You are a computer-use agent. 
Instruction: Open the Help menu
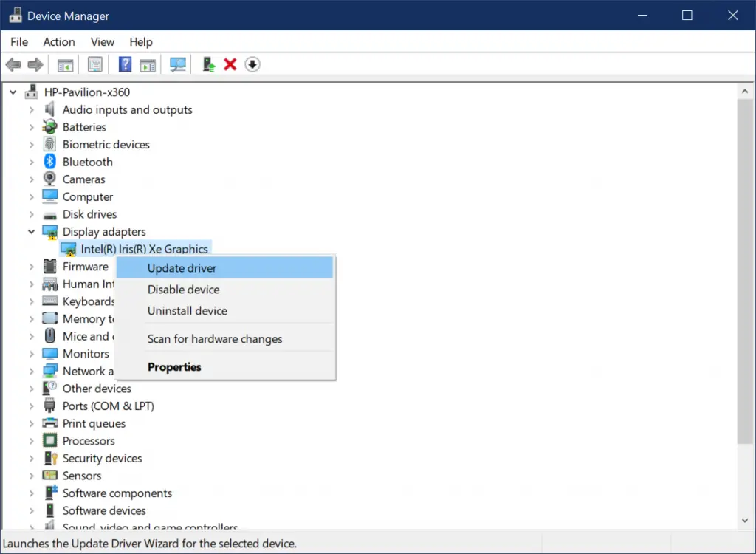tap(141, 42)
